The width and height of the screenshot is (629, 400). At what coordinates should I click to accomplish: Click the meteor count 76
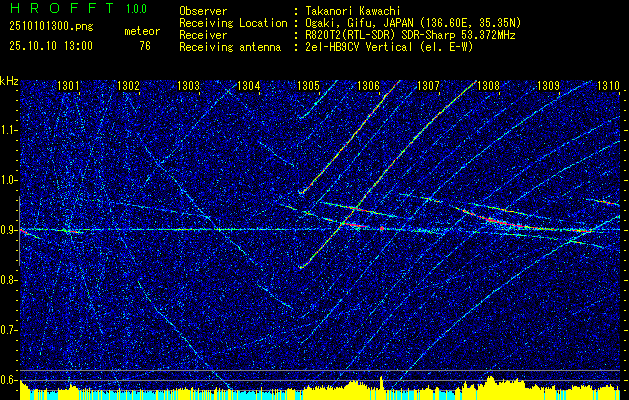click(145, 46)
